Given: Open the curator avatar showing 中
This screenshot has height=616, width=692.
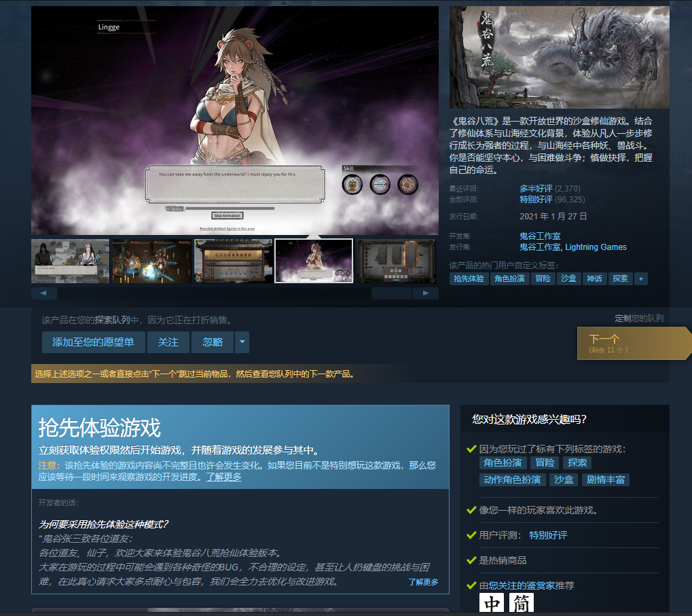Looking at the screenshot, I should 492,603.
